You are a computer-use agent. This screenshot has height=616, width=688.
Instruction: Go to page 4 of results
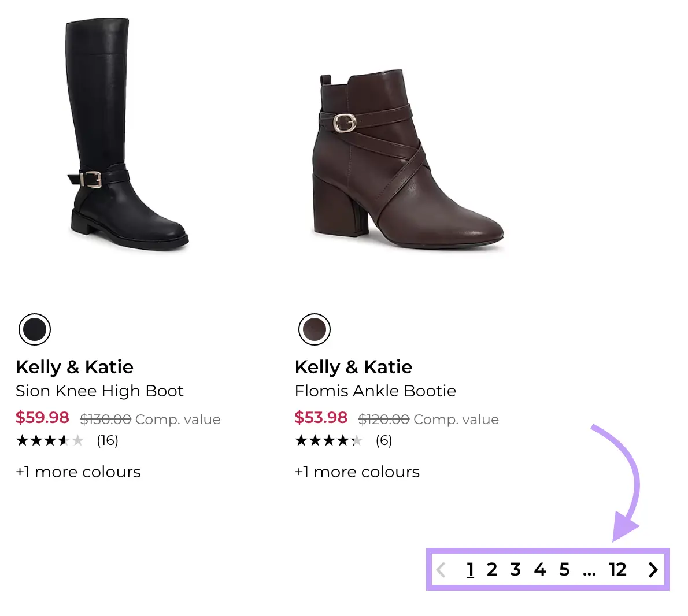(x=540, y=570)
